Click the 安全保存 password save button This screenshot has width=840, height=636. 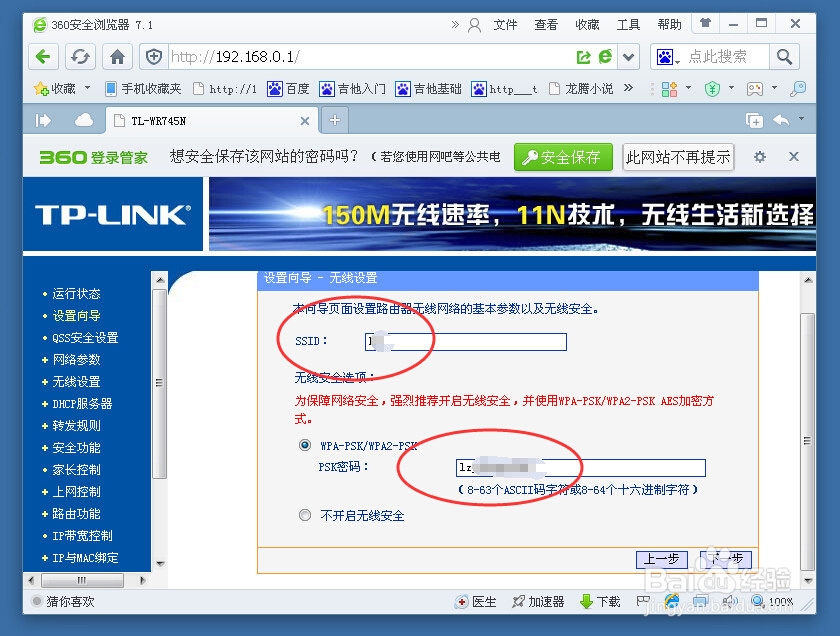[x=563, y=157]
